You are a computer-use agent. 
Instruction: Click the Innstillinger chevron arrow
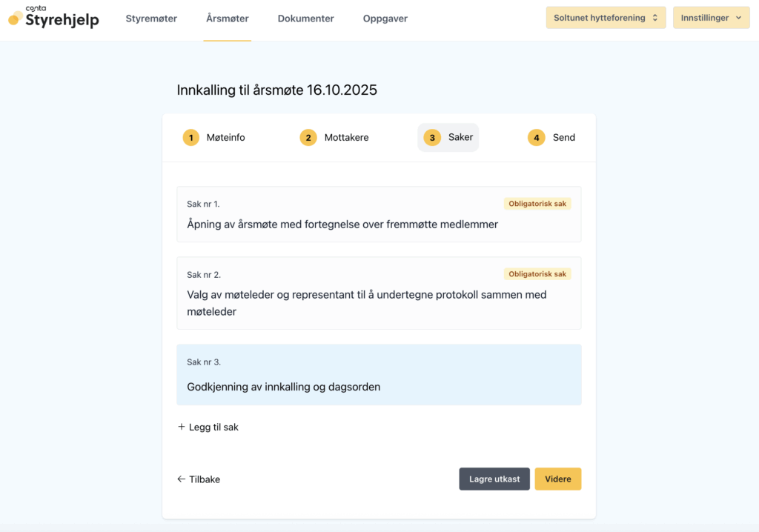point(738,18)
